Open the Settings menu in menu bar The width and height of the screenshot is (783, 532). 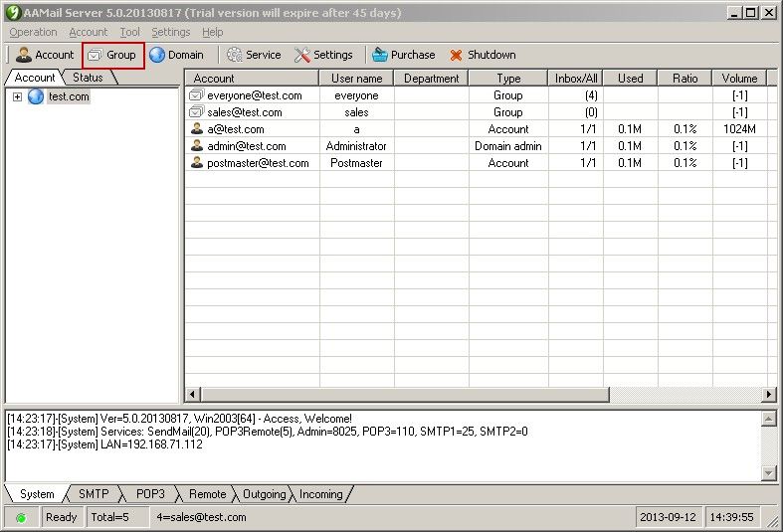171,32
